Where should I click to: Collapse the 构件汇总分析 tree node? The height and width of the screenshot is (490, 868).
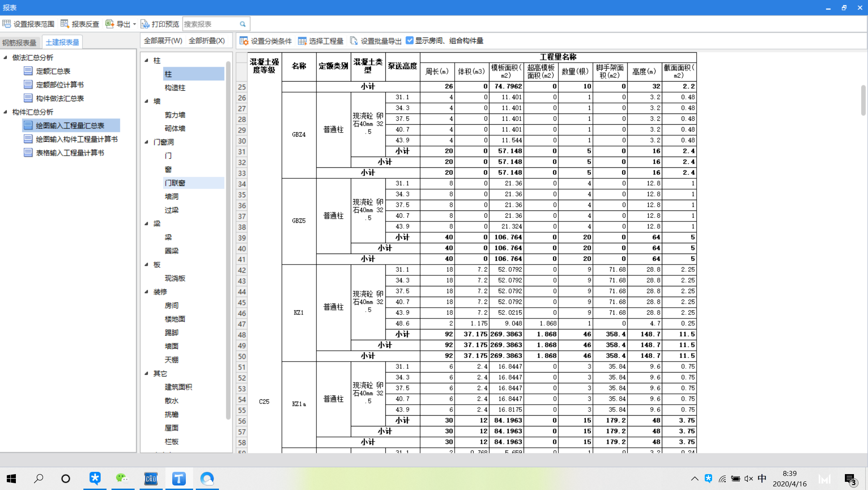[5, 112]
